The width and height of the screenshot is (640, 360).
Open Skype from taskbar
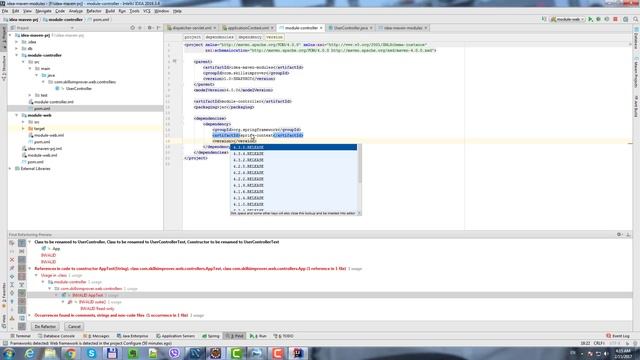pyautogui.click(x=91, y=353)
